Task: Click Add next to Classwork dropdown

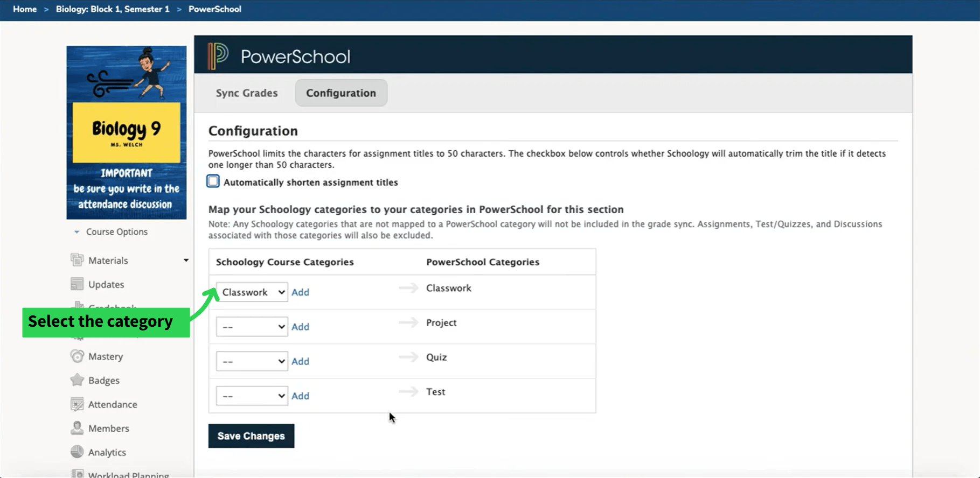Action: click(300, 292)
